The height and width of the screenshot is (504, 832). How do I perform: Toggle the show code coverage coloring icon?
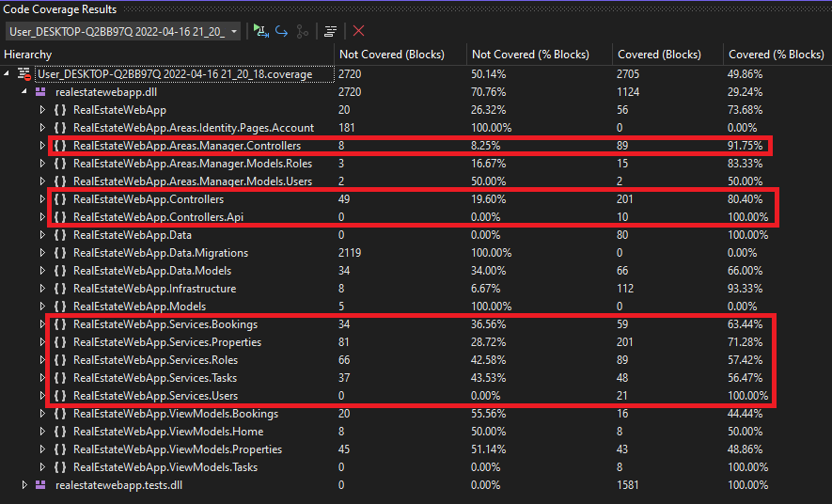click(330, 31)
